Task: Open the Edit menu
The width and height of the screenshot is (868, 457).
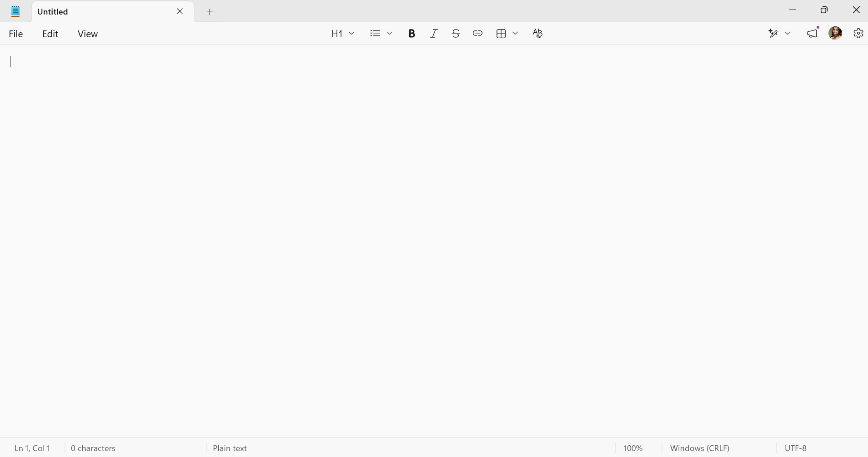Action: coord(50,34)
